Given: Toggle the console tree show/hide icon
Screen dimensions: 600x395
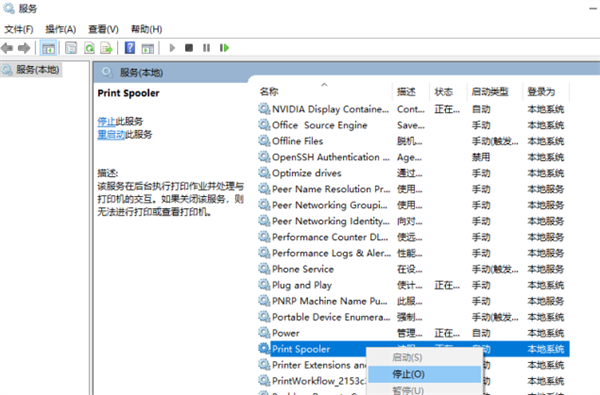Looking at the screenshot, I should click(x=48, y=48).
